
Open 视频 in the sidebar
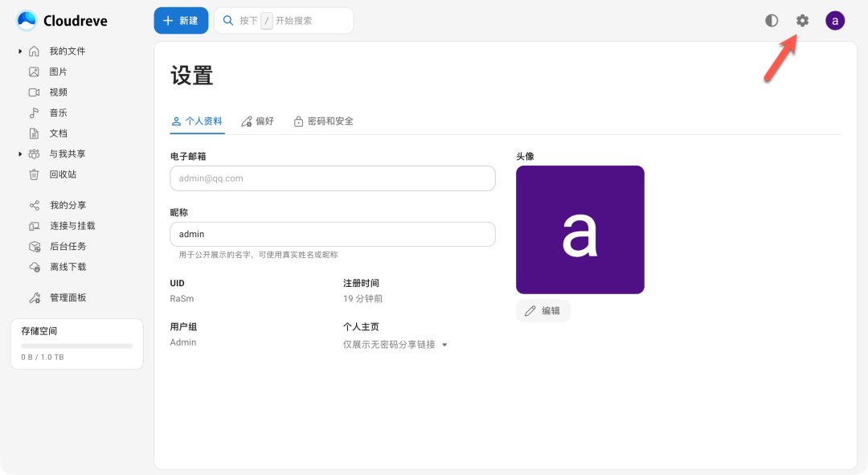point(58,92)
